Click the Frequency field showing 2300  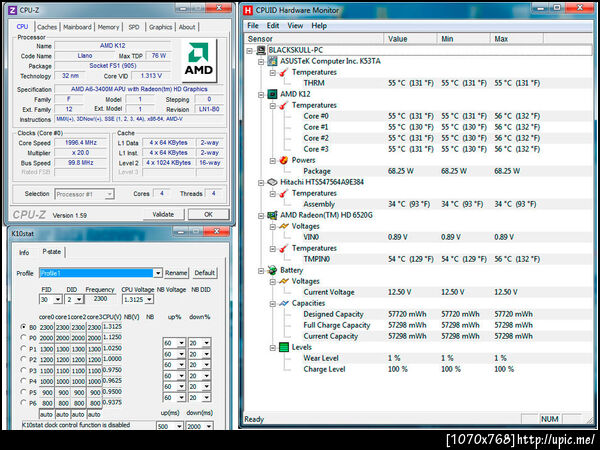[100, 299]
